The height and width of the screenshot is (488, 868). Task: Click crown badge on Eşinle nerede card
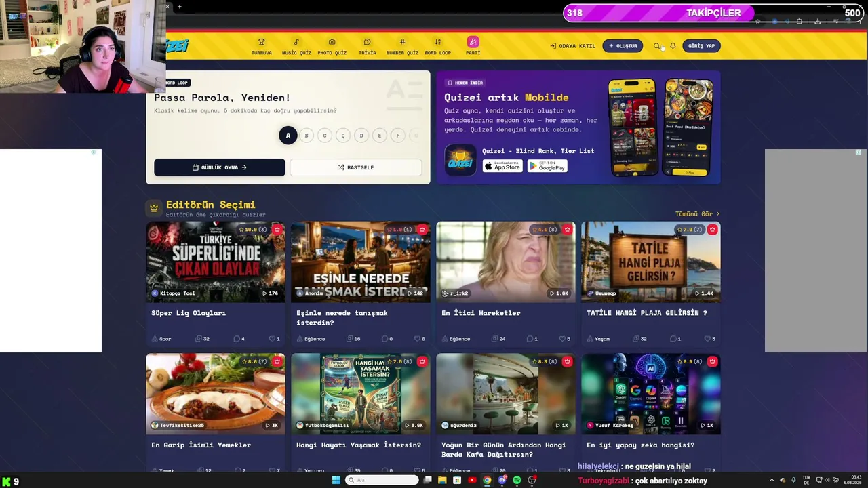422,230
